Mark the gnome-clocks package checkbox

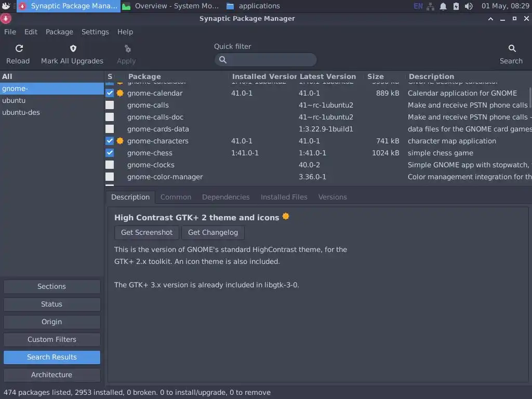(x=110, y=165)
